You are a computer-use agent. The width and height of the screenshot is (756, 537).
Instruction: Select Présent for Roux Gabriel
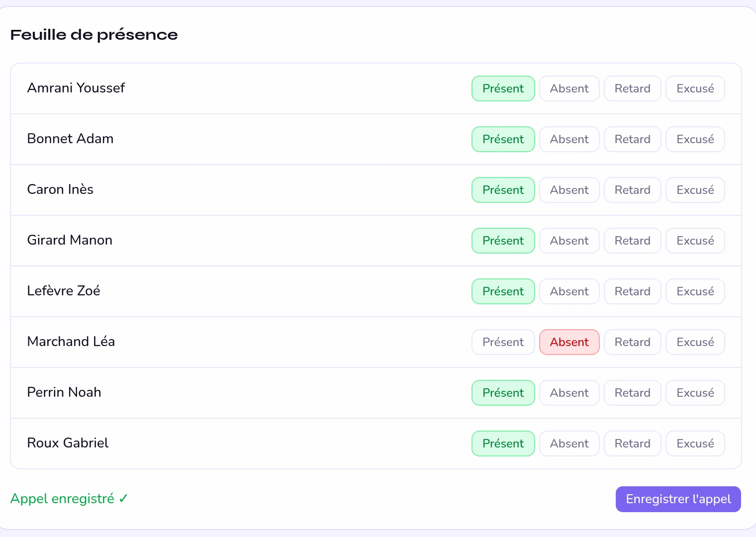pyautogui.click(x=503, y=444)
